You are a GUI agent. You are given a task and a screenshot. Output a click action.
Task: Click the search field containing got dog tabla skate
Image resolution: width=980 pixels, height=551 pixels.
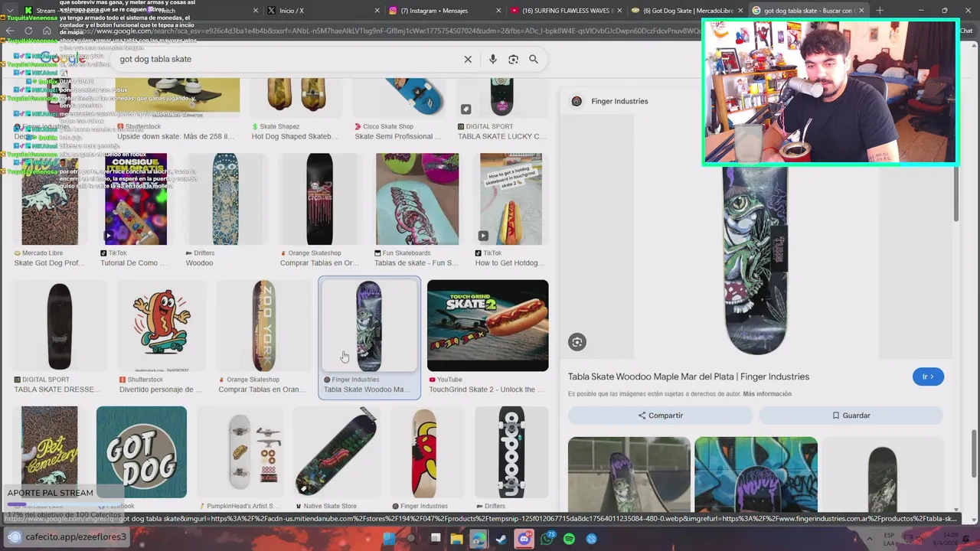[287, 59]
